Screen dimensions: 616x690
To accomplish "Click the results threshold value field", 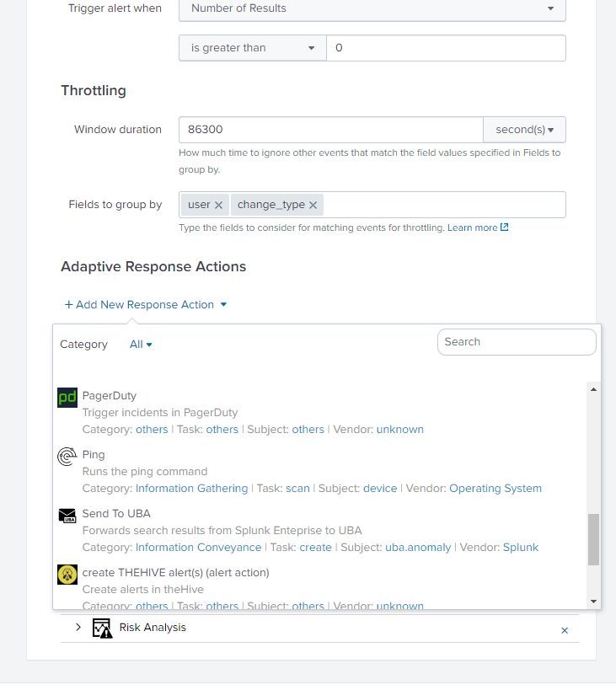I will [x=446, y=48].
